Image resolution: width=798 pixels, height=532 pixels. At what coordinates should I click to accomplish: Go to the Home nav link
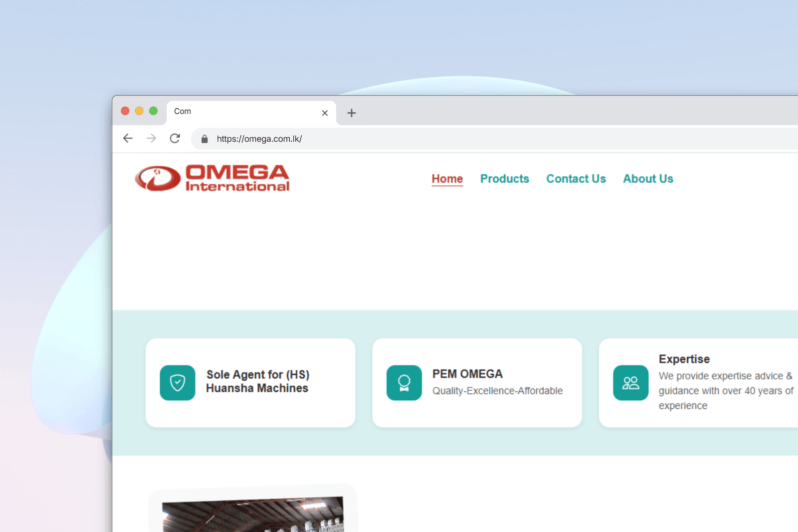pos(447,178)
